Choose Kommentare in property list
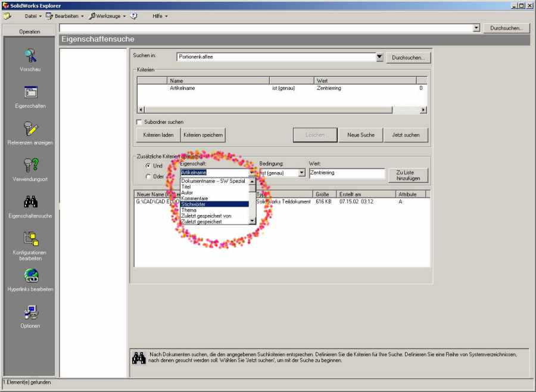This screenshot has width=536, height=392. point(214,198)
